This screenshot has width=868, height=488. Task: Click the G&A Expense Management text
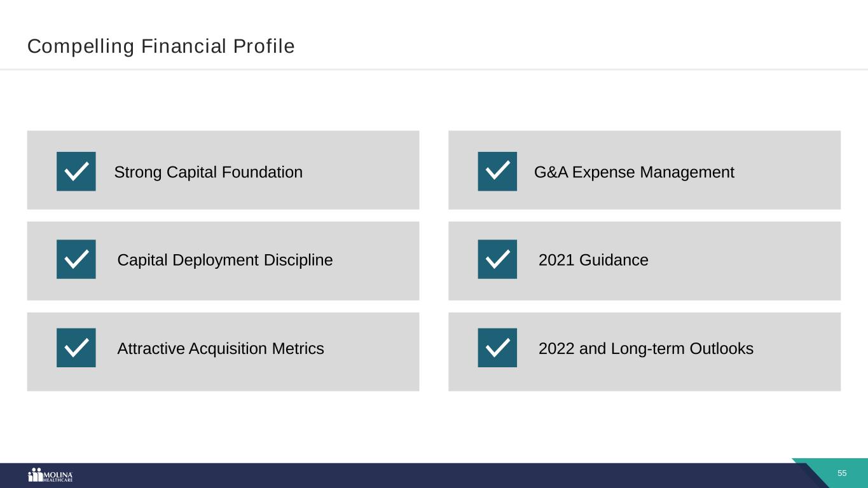pyautogui.click(x=634, y=172)
